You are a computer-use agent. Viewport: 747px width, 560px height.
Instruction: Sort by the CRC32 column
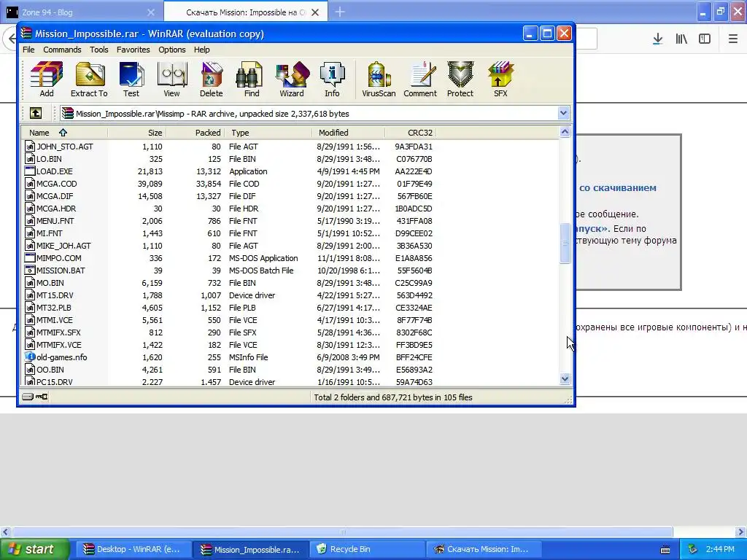pyautogui.click(x=411, y=133)
